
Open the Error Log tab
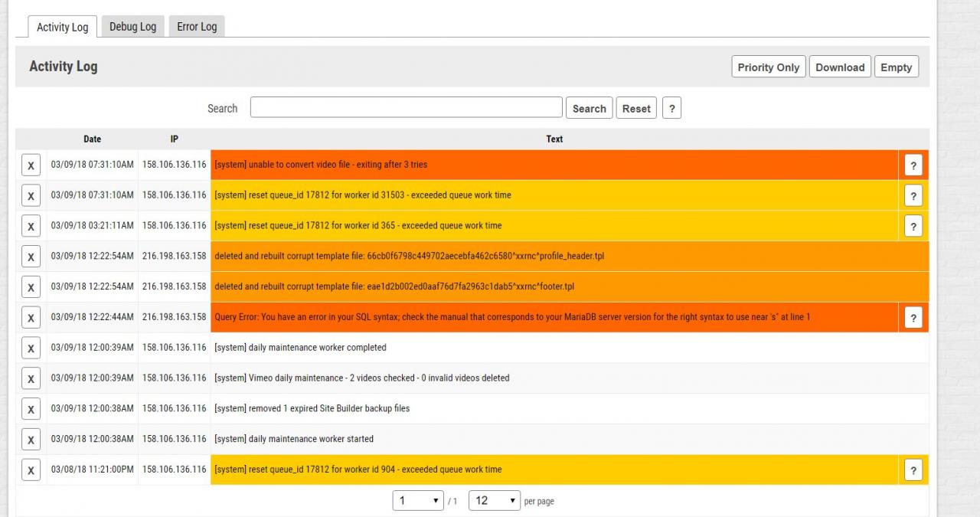pos(197,27)
